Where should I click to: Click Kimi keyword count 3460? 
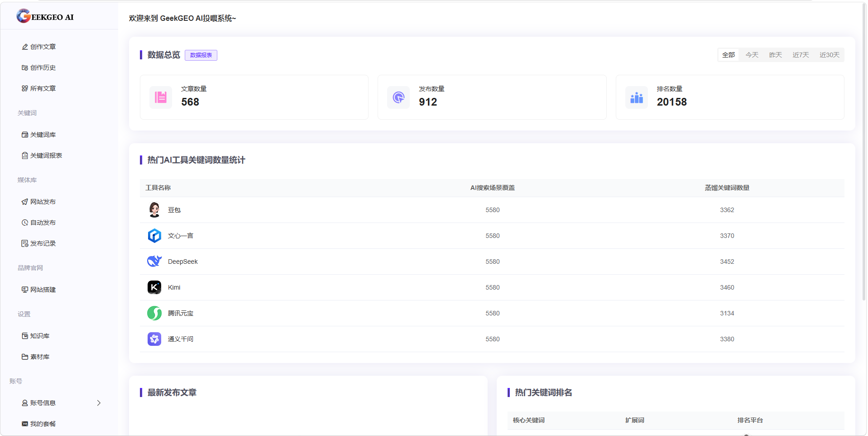[727, 287]
